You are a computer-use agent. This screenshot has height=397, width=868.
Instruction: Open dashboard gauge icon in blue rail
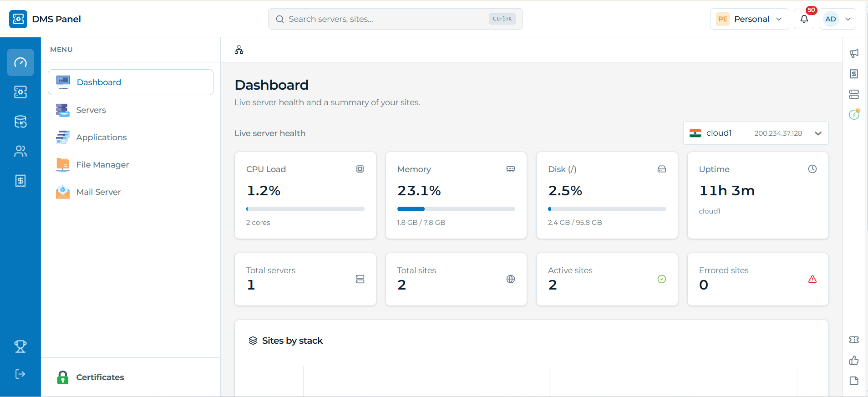(x=20, y=62)
